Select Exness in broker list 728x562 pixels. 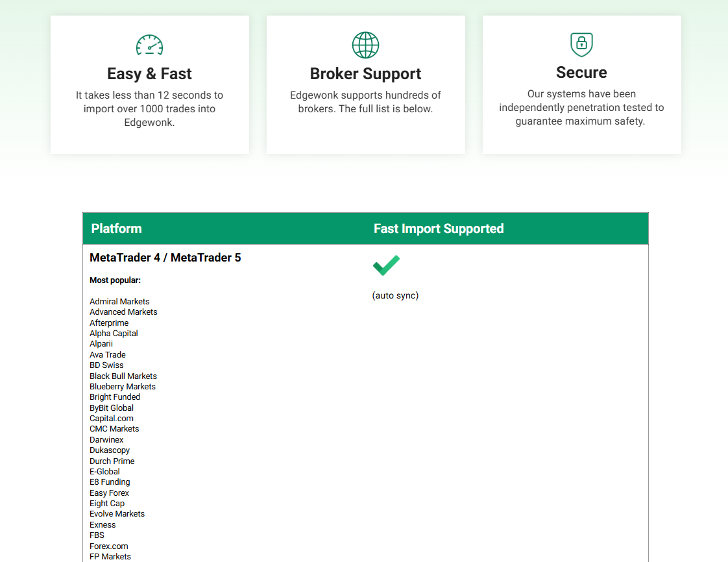tap(103, 525)
